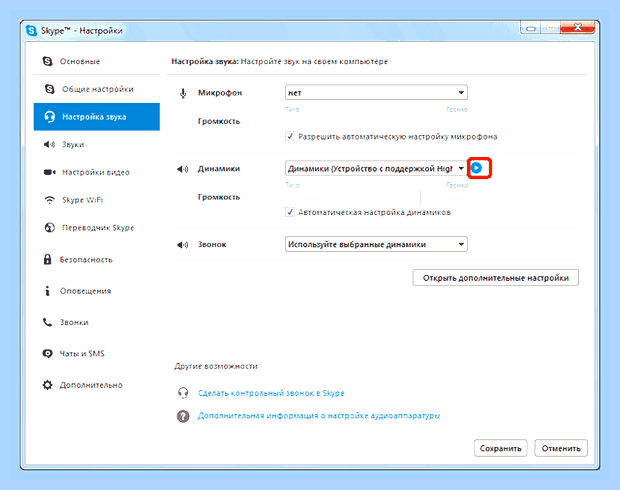Click the Skype icon beside Основные
This screenshot has width=620, height=490.
pos(47,61)
